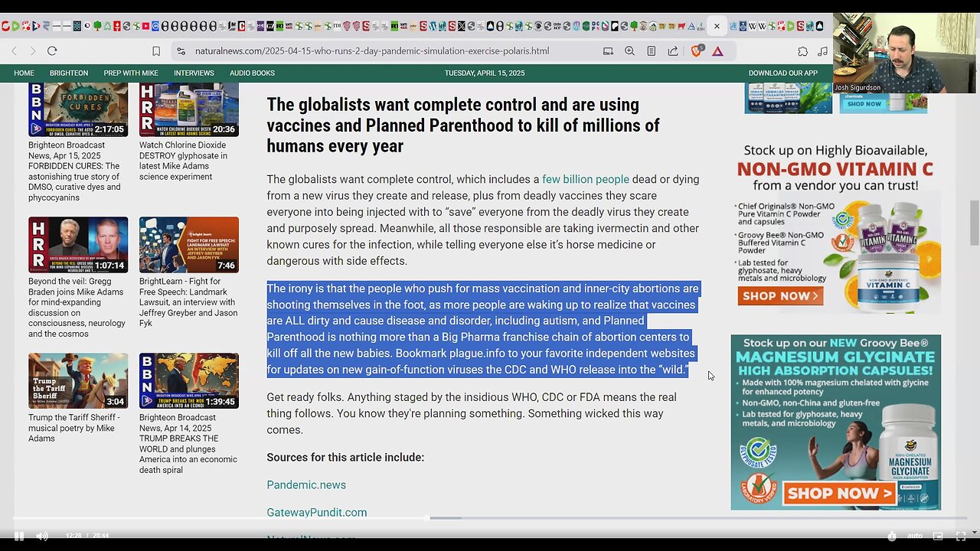
Task: Open site settings icon in address bar
Action: pyautogui.click(x=181, y=51)
